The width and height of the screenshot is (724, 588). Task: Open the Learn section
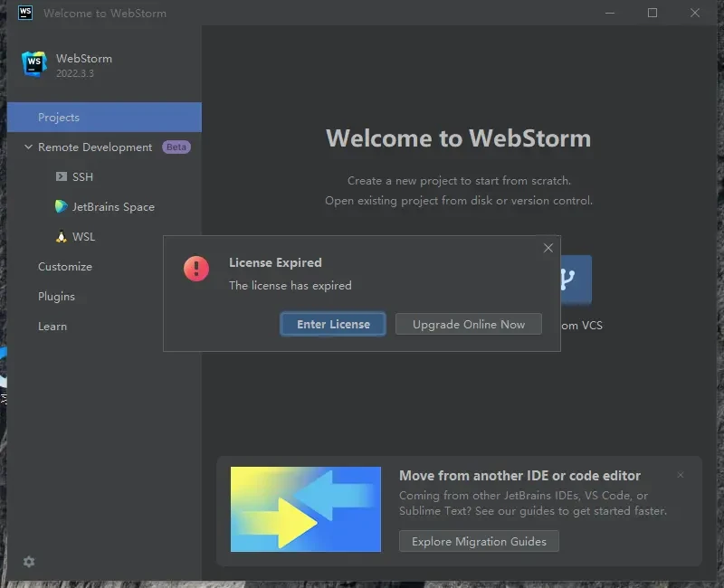52,327
